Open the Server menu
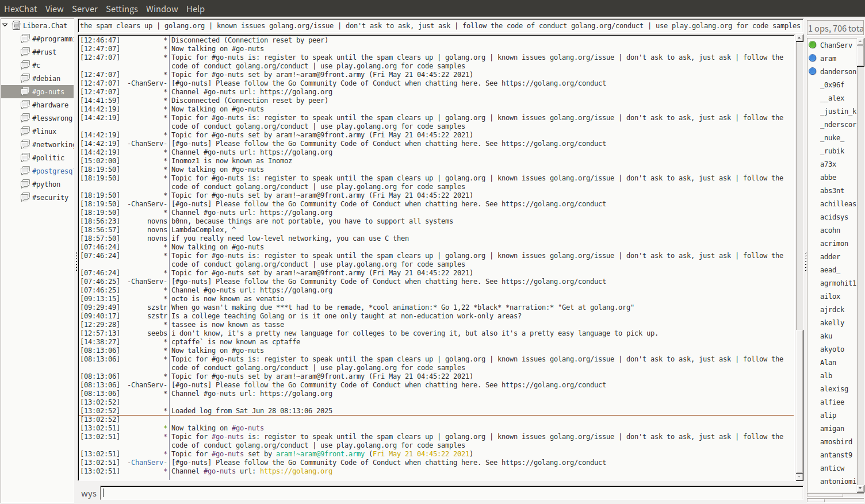865x504 pixels. [85, 9]
